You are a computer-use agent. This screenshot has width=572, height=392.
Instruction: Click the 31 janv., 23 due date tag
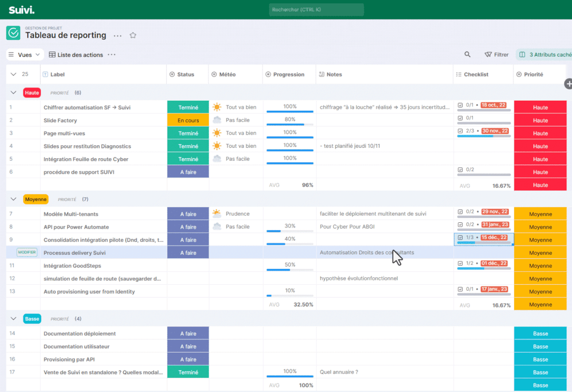[x=495, y=225]
